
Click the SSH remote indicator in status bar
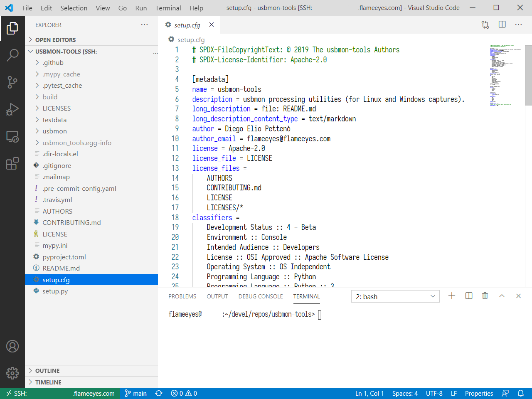(60, 393)
